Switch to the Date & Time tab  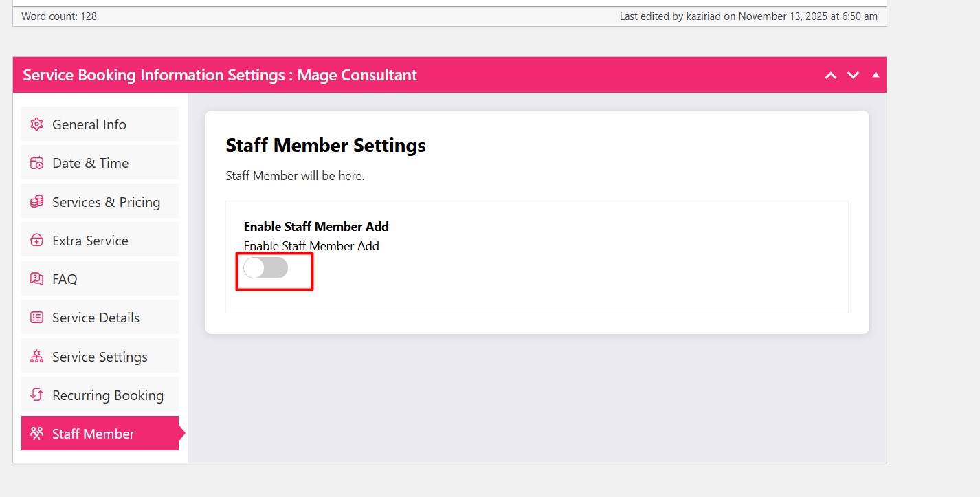pyautogui.click(x=91, y=163)
